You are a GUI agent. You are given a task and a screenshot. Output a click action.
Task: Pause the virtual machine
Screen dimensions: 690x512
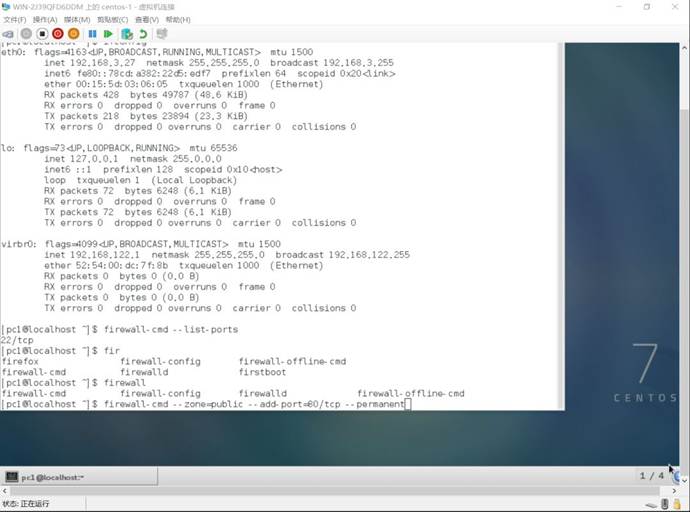pyautogui.click(x=92, y=34)
